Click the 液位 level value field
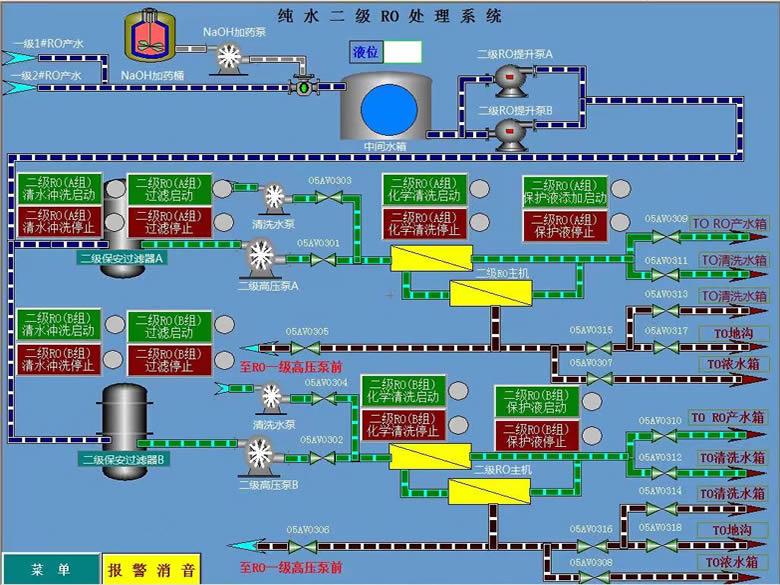This screenshot has height=585, width=780. pos(403,51)
